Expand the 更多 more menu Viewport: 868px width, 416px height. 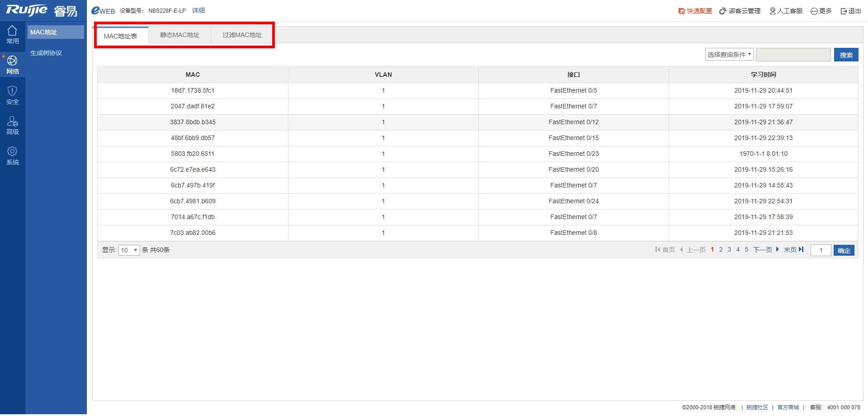click(821, 11)
